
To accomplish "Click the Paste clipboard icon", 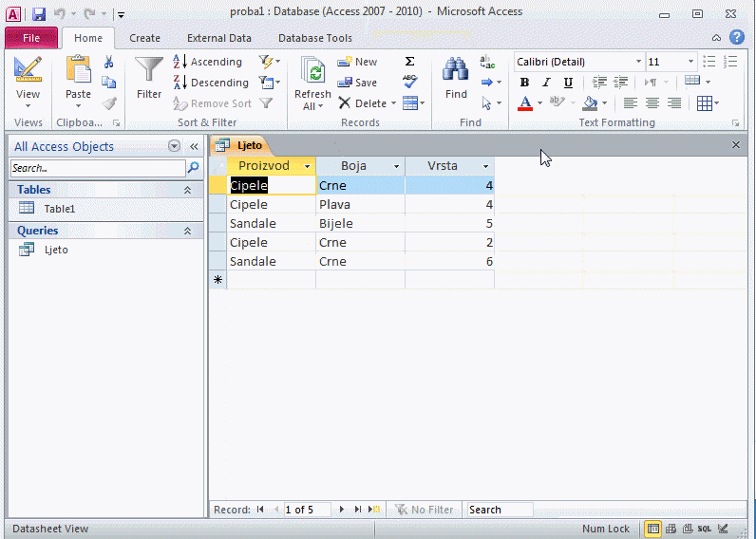I will tap(78, 70).
